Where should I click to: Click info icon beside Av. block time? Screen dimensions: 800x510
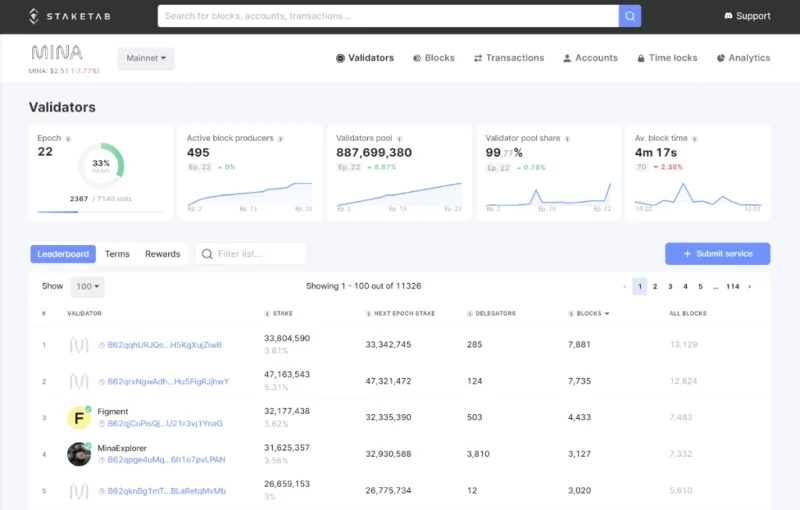[x=694, y=139]
